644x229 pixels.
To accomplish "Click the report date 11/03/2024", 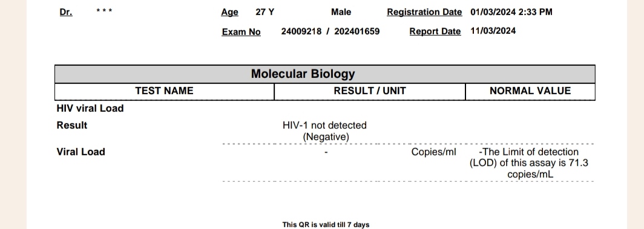I will (x=493, y=31).
